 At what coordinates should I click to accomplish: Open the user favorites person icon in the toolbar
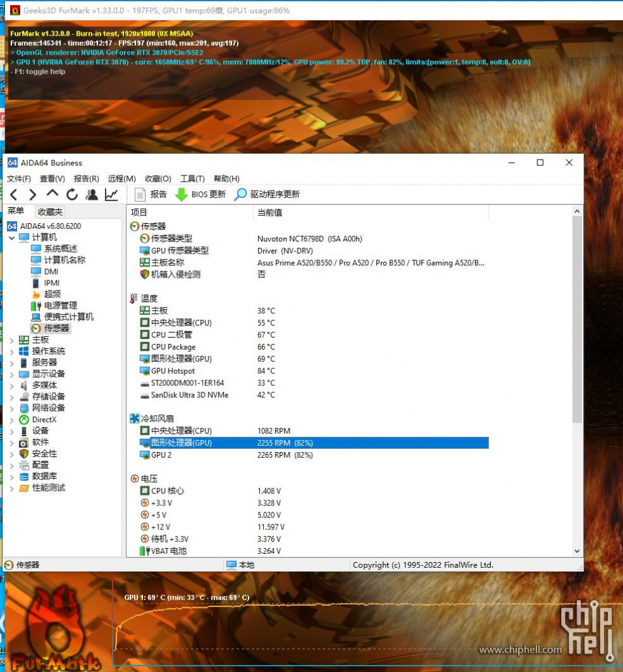(92, 195)
